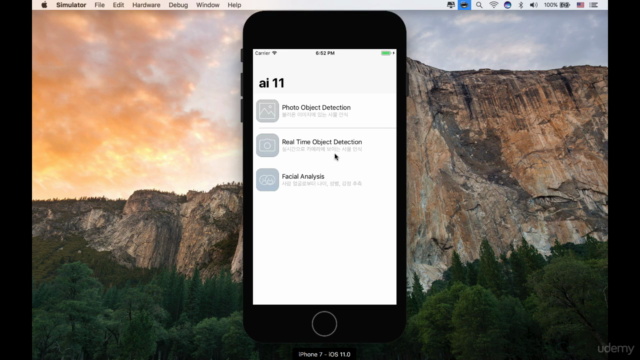Open the Edit menu
Viewport: 640px width, 360px height.
pos(118,5)
